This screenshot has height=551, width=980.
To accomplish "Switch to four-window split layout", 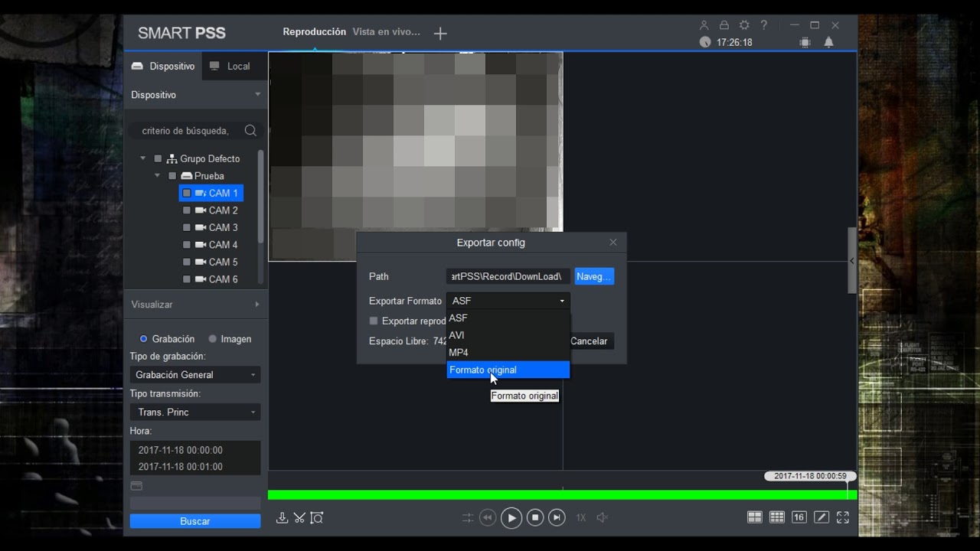I will coord(755,517).
